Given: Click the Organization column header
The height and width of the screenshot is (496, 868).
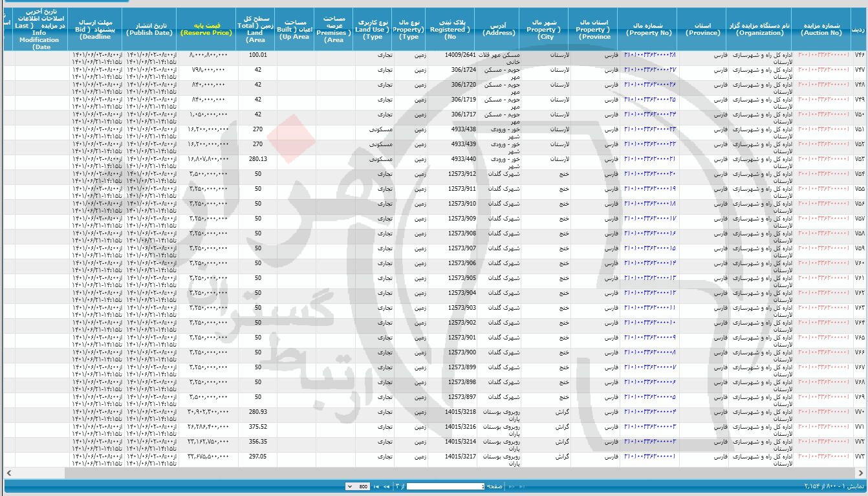Looking at the screenshot, I should [759, 29].
